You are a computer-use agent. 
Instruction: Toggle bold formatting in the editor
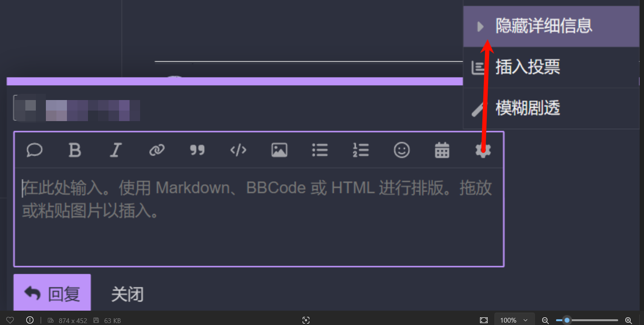tap(75, 150)
